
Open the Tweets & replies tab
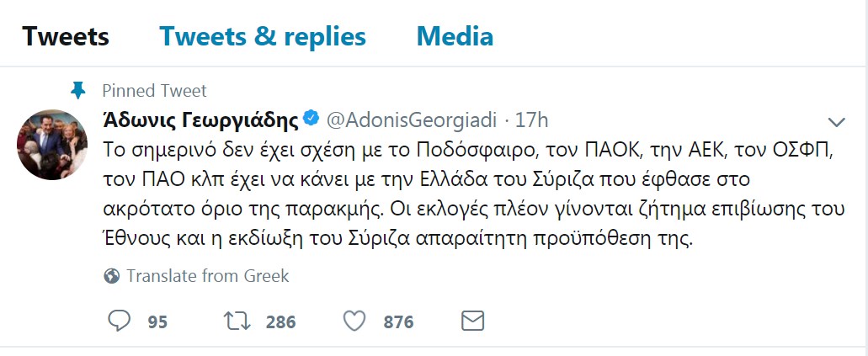[263, 37]
